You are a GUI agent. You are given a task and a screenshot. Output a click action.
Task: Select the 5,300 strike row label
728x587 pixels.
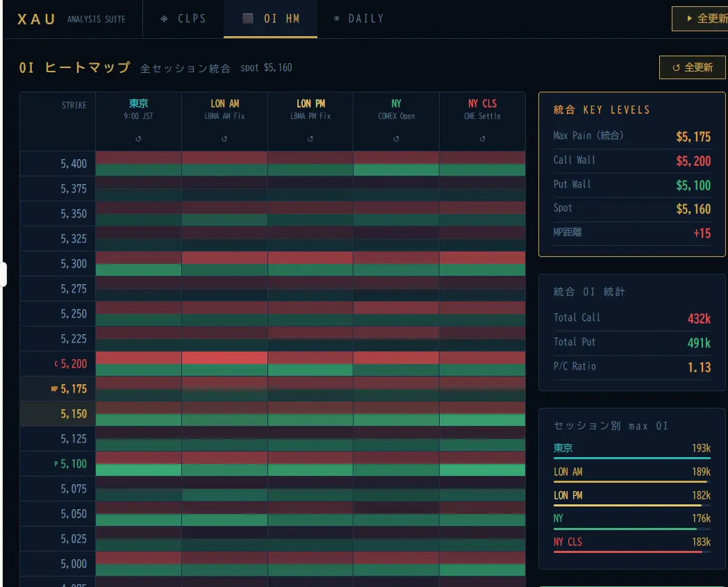(74, 264)
